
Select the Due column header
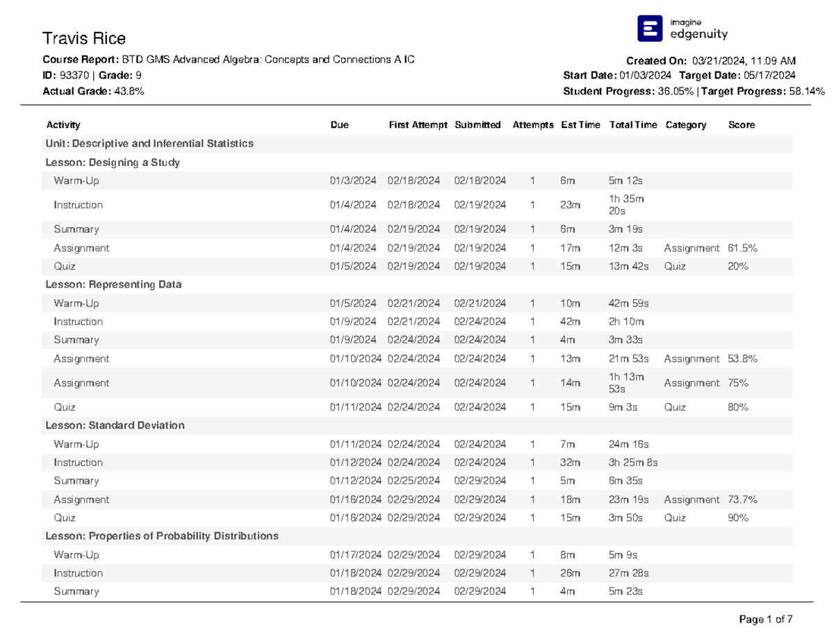pyautogui.click(x=339, y=124)
